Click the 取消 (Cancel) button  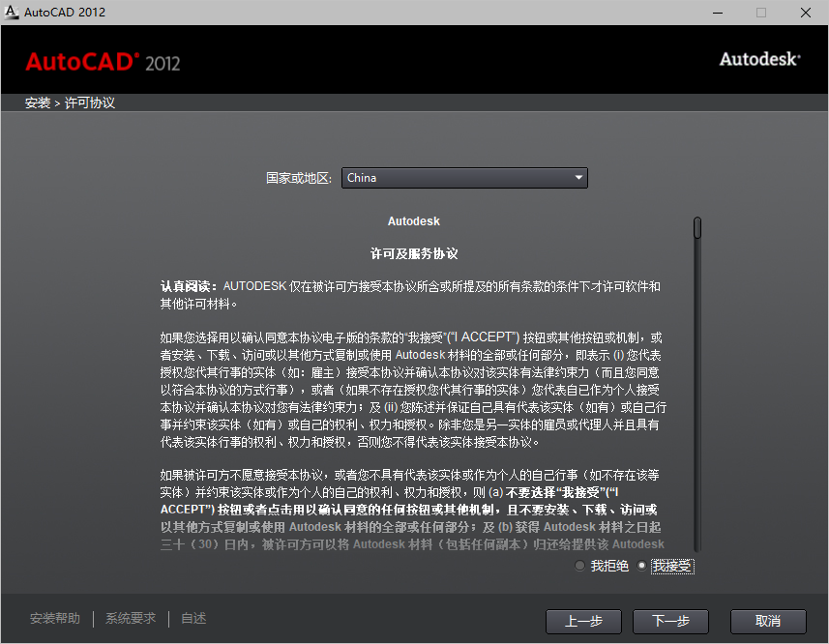pyautogui.click(x=767, y=622)
